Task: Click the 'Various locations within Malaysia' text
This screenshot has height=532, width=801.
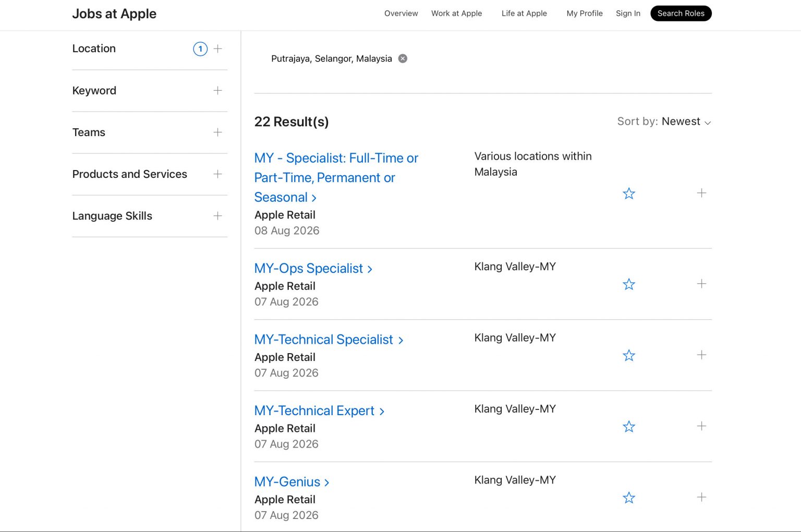Action: point(533,164)
